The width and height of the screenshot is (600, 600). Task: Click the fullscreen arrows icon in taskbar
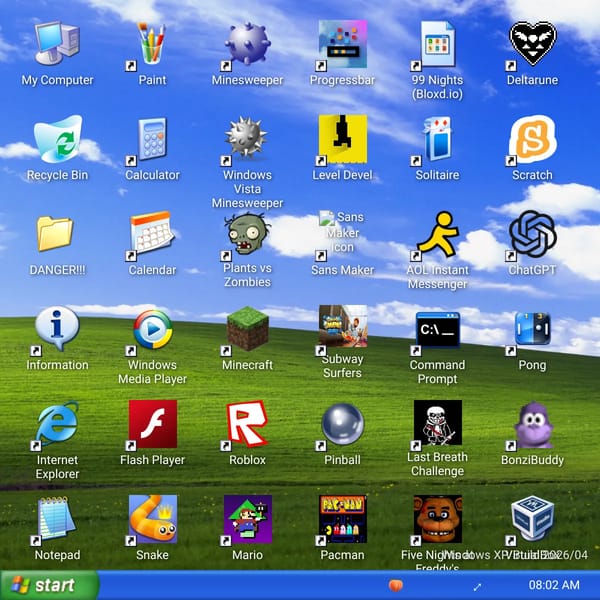coord(477,587)
